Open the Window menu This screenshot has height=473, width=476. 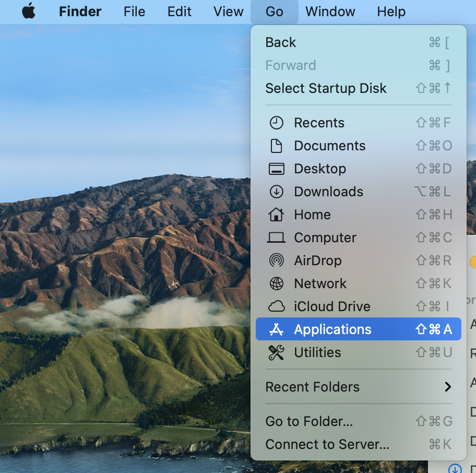coord(330,11)
